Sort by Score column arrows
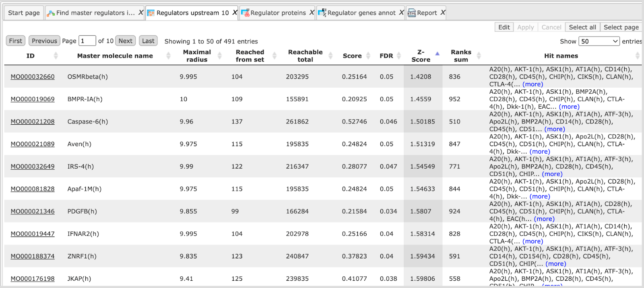This screenshot has width=644, height=288. tap(368, 56)
